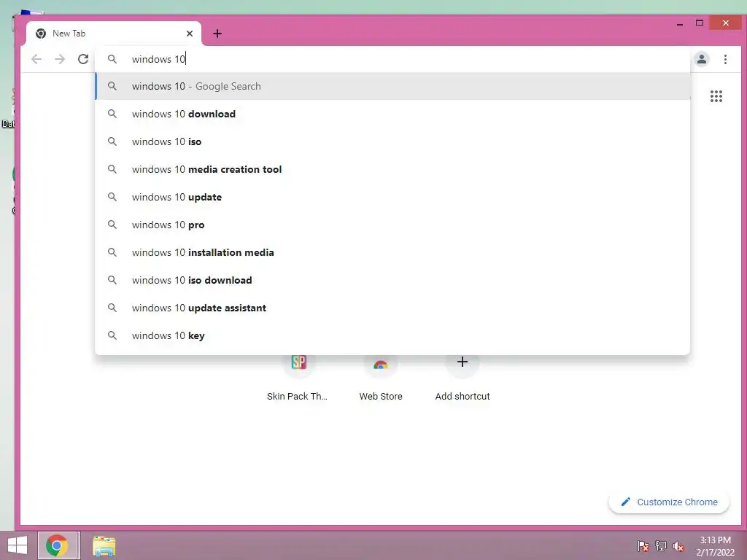Open the Google apps grid
The image size is (747, 560).
coord(716,96)
